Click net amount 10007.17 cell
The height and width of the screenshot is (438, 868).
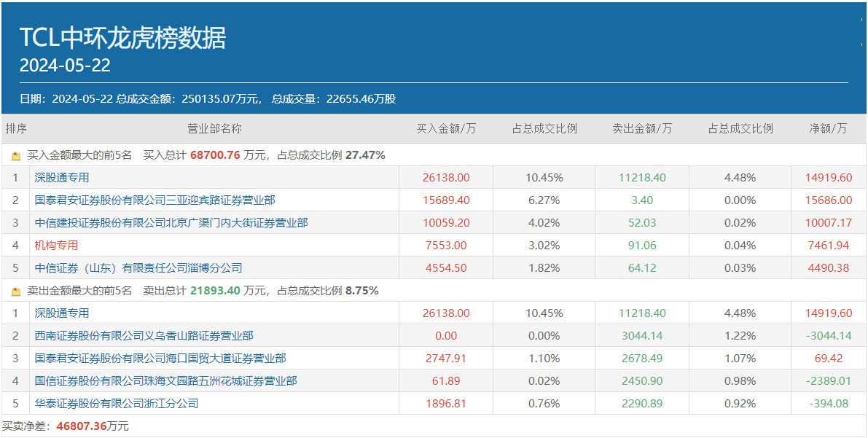[x=829, y=222]
